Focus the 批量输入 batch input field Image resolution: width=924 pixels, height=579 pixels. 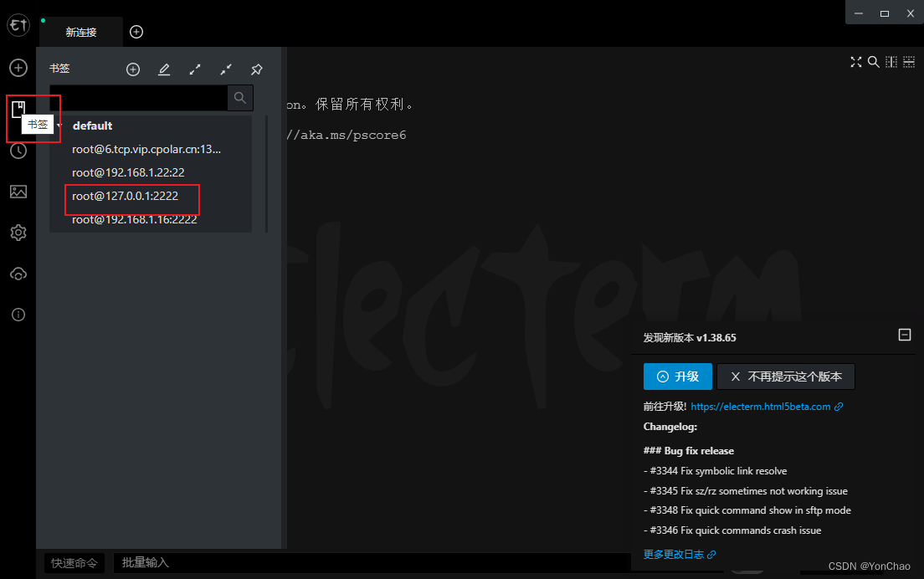(372, 563)
